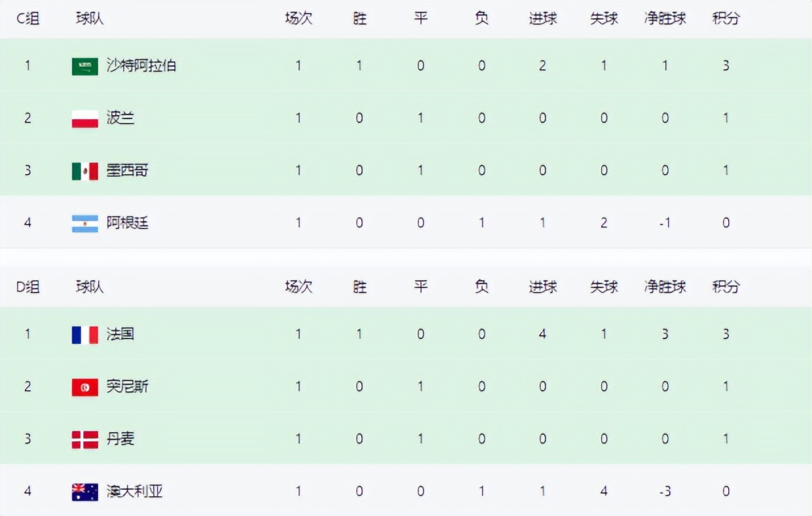The height and width of the screenshot is (516, 812).
Task: Click the D组 group header
Action: (28, 287)
